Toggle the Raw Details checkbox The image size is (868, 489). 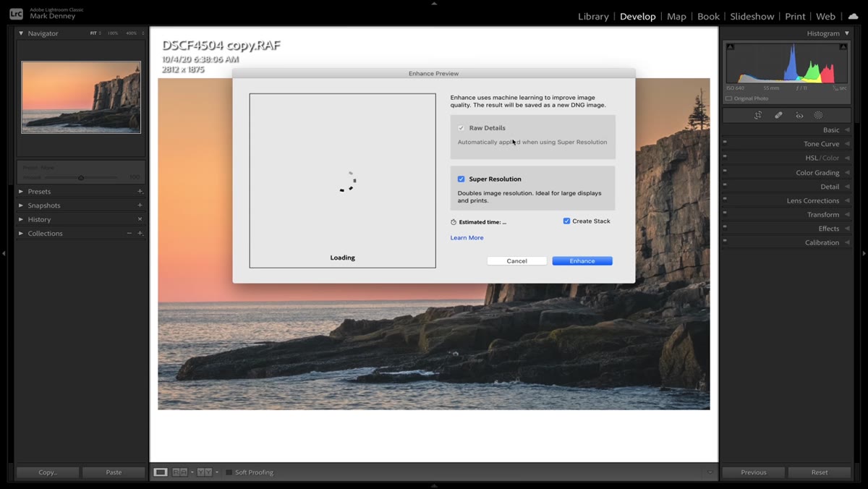pos(461,128)
